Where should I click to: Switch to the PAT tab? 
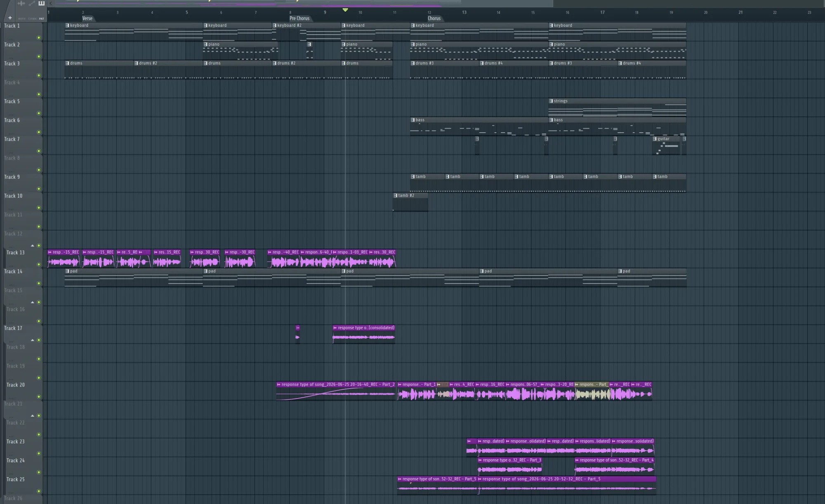tap(41, 19)
